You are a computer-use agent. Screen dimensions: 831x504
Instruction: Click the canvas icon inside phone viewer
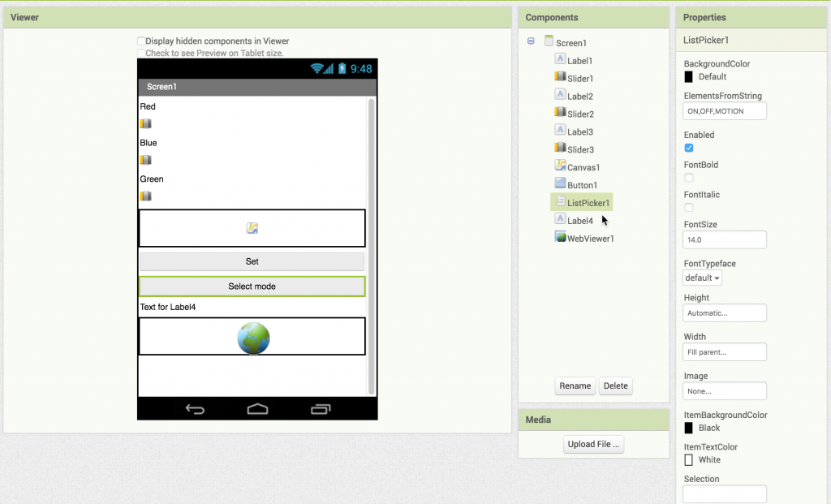(x=252, y=228)
